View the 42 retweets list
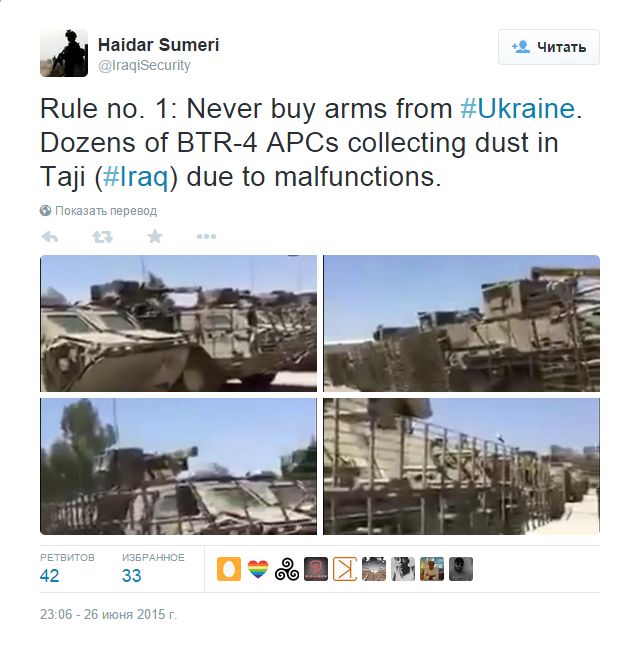The height and width of the screenshot is (646, 634). (67, 569)
